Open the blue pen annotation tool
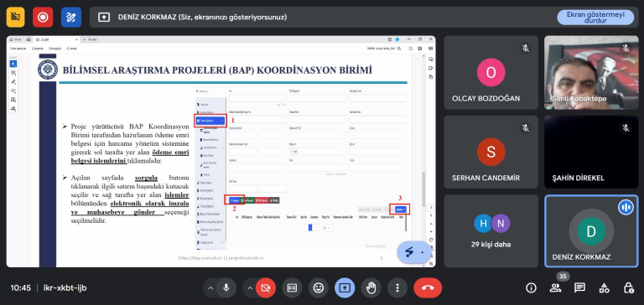The width and height of the screenshot is (644, 305). [71, 18]
